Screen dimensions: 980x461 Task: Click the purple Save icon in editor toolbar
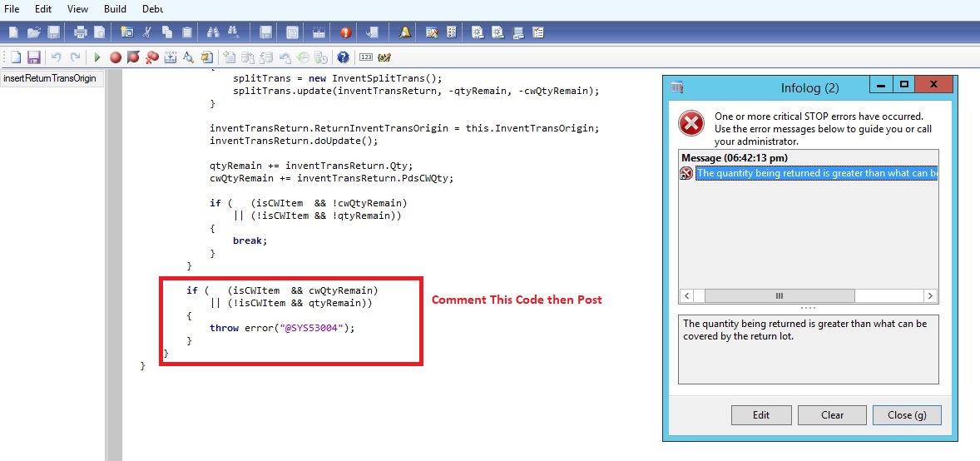point(34,57)
